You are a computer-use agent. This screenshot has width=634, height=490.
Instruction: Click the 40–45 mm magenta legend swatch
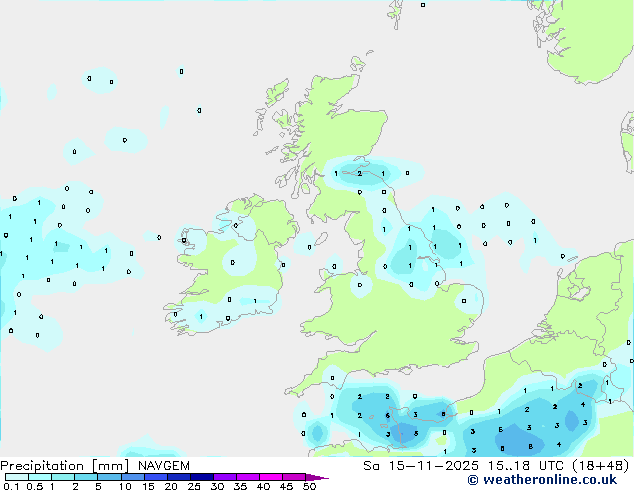pyautogui.click(x=271, y=477)
